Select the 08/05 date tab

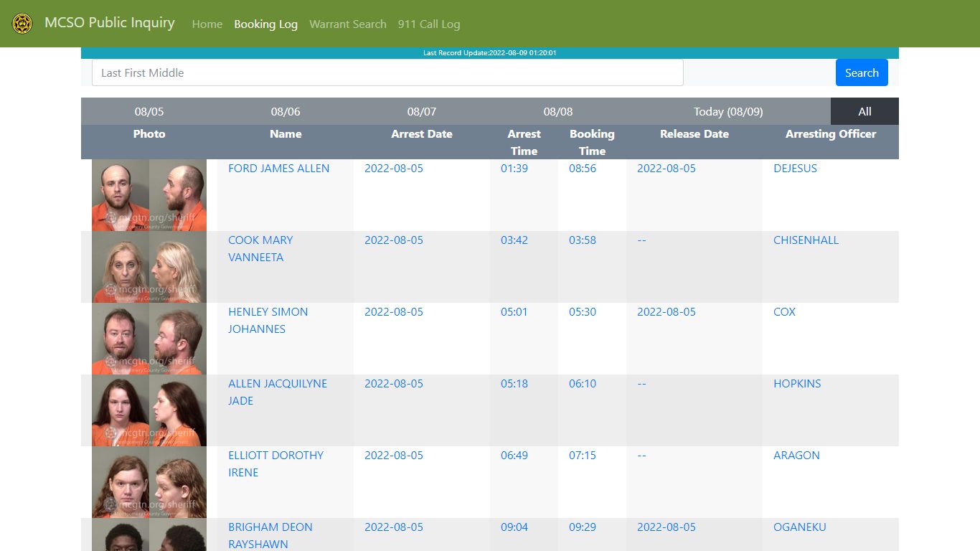click(x=149, y=111)
